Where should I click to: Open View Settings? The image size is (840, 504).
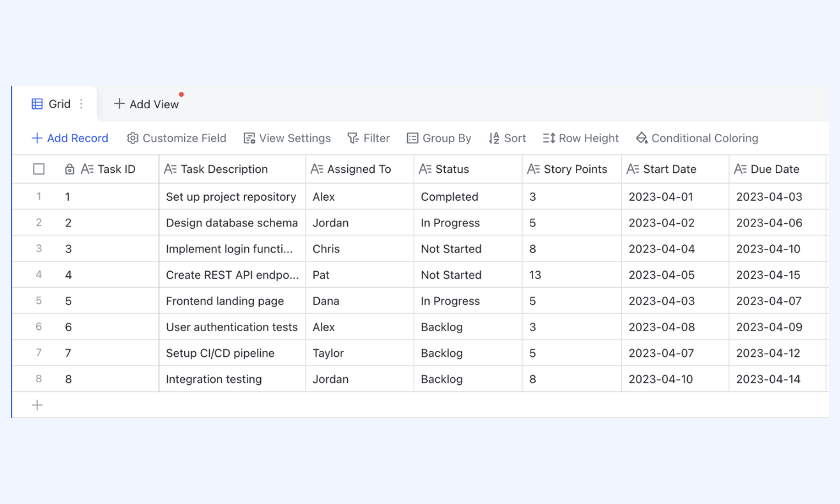point(287,138)
